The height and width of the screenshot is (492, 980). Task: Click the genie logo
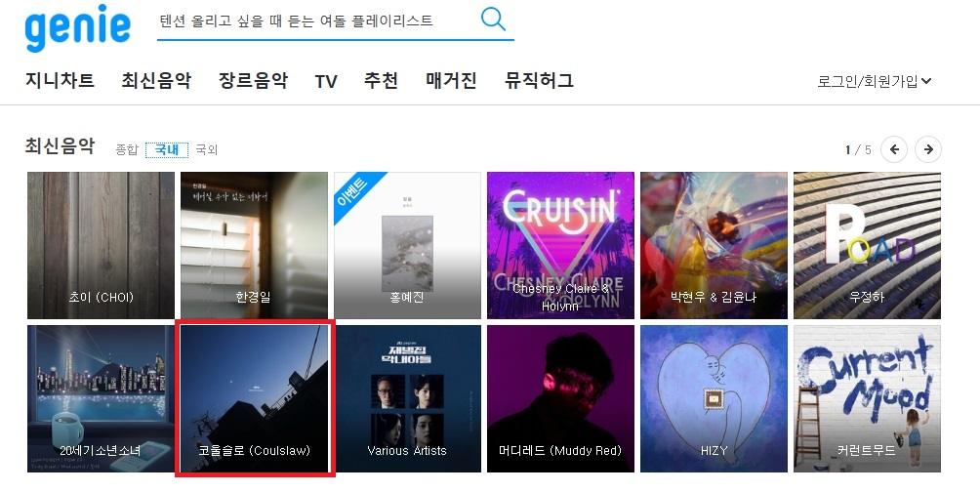[77, 27]
